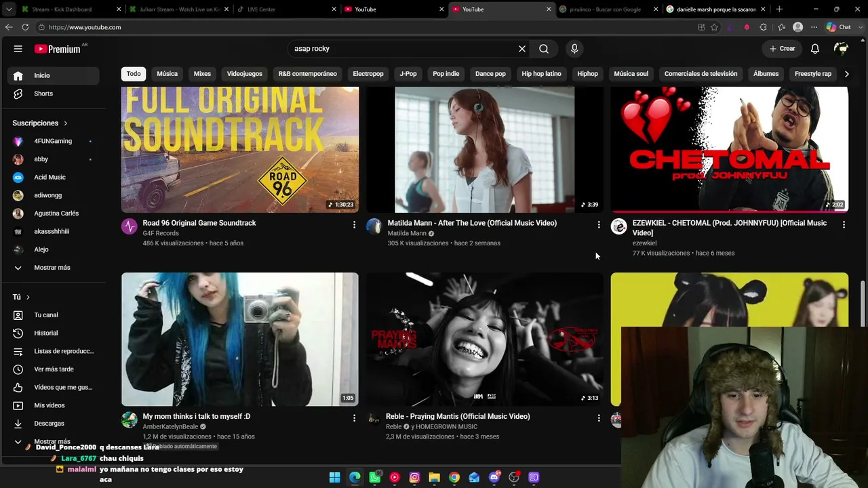The height and width of the screenshot is (488, 868).
Task: Select the Todo filter chip
Action: click(134, 74)
